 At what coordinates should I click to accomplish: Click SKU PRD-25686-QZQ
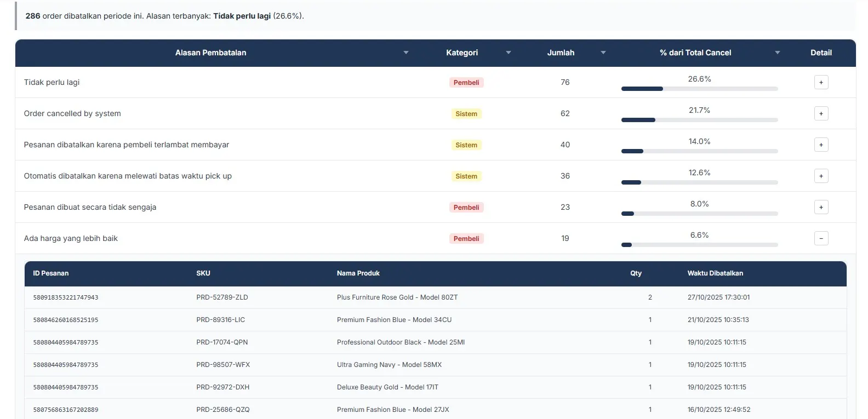click(222, 410)
